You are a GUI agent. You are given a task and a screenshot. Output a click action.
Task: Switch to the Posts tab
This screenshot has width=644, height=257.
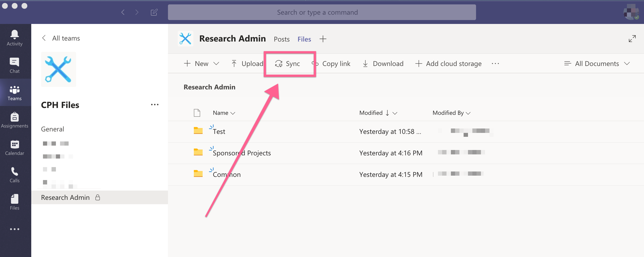tap(281, 39)
